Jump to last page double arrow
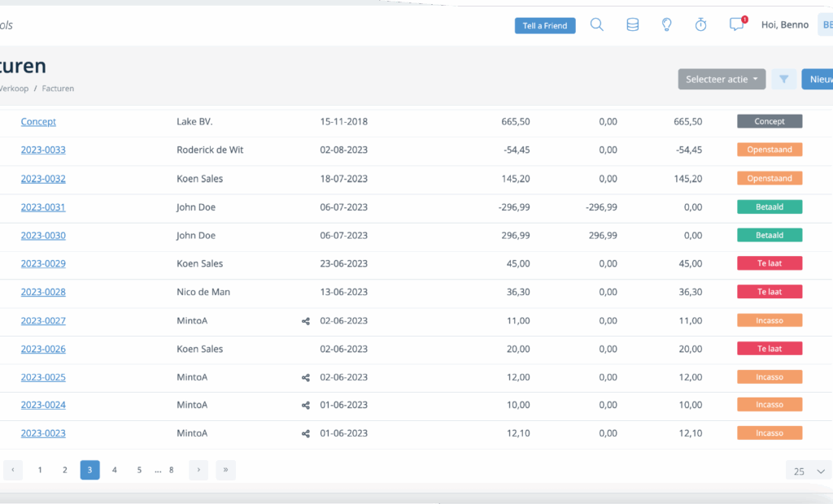 coord(226,470)
